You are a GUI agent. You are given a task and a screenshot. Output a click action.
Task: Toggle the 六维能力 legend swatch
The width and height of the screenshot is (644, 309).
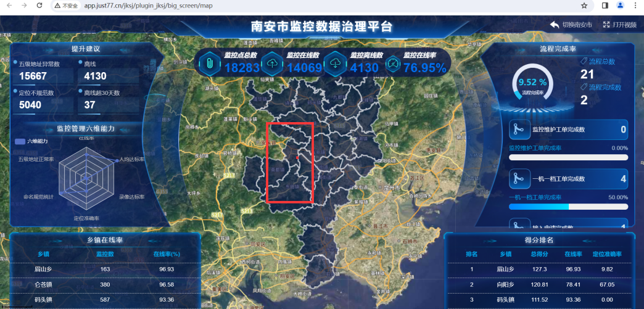pos(20,141)
